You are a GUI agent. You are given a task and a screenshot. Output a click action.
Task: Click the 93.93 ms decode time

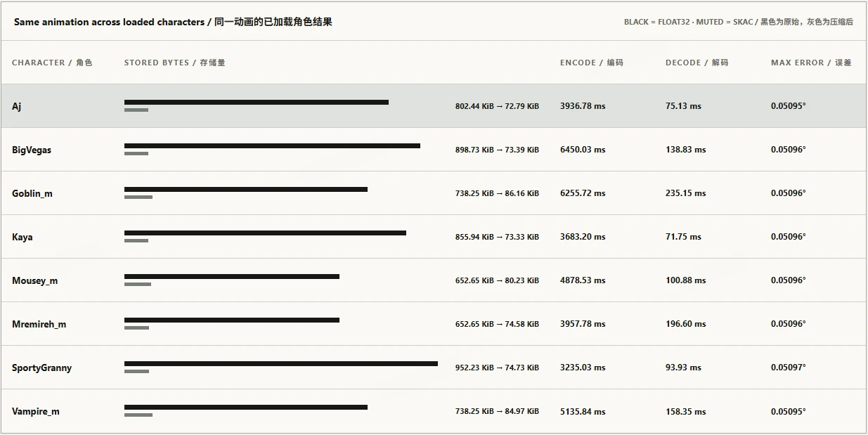(683, 368)
